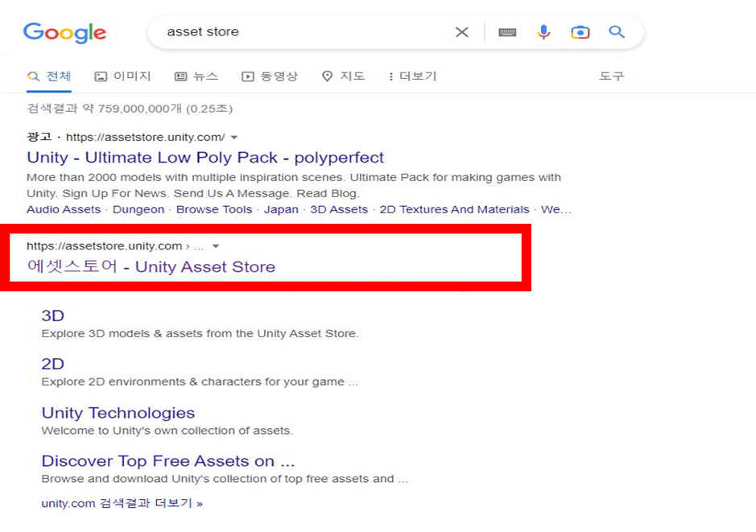Start voice search with the microphone icon
Image resolution: width=756 pixels, height=532 pixels.
click(543, 32)
